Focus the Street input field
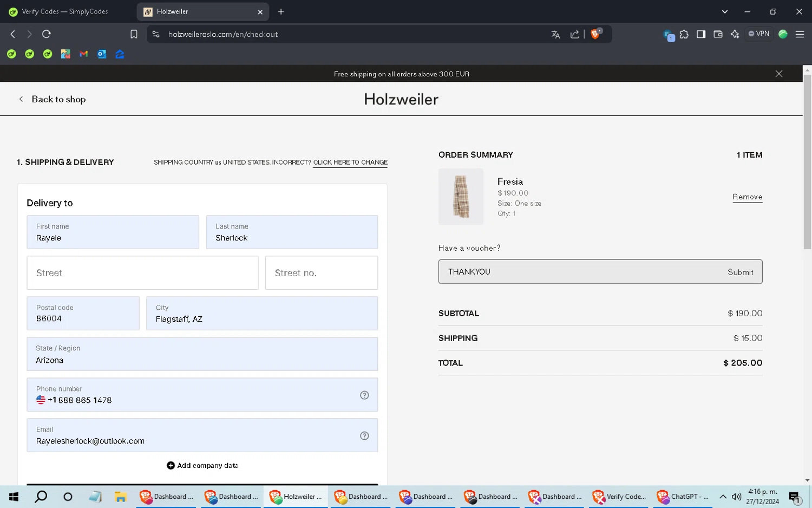 coord(142,273)
